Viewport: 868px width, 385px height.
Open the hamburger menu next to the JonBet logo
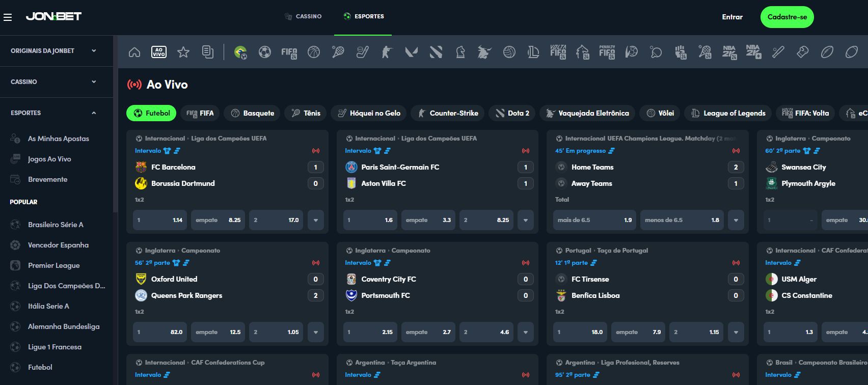(x=8, y=18)
